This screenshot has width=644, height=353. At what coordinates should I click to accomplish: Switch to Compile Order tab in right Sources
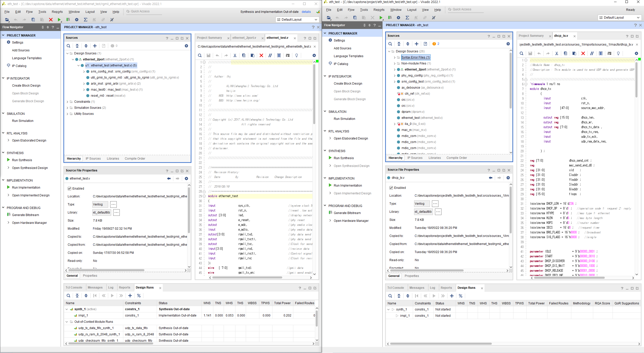tap(456, 158)
